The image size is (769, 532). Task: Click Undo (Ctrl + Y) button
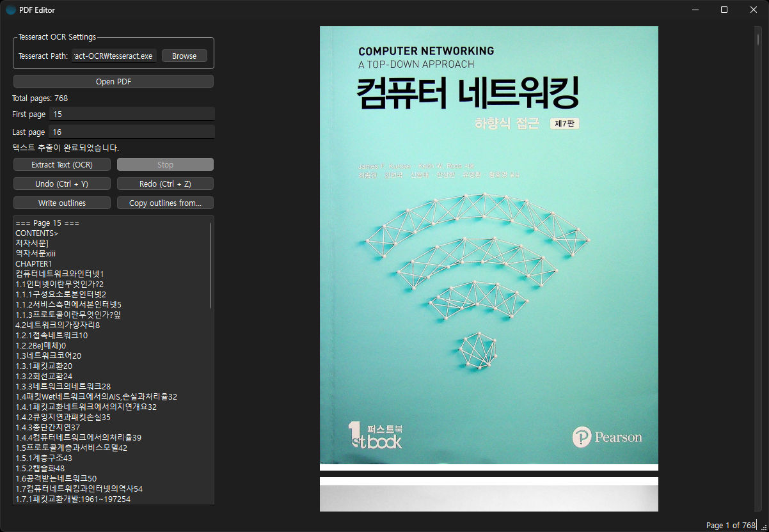(62, 184)
